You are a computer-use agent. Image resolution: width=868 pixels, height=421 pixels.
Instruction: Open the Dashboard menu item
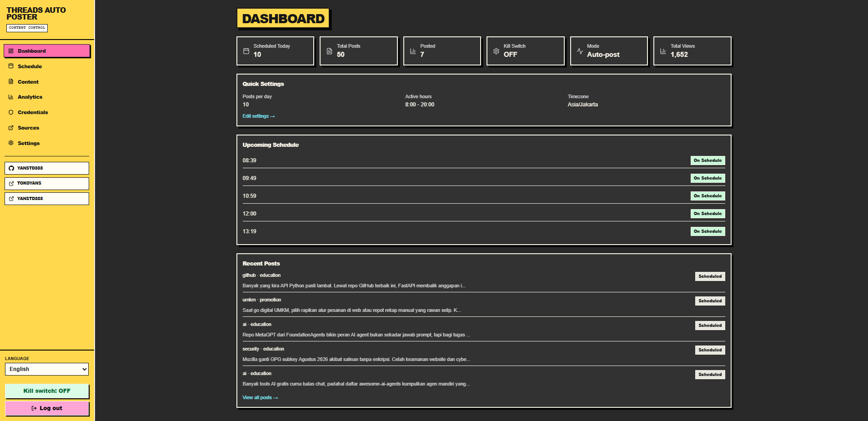(47, 51)
